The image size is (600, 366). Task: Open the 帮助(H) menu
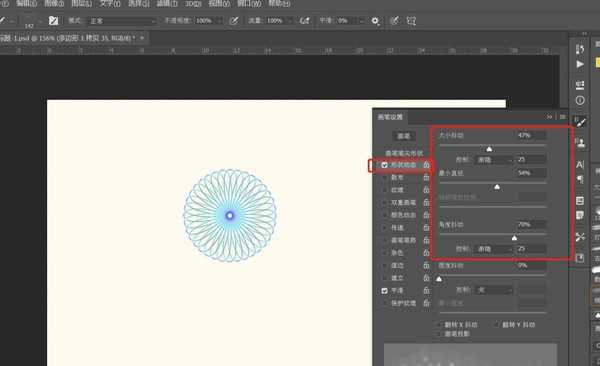pyautogui.click(x=279, y=3)
